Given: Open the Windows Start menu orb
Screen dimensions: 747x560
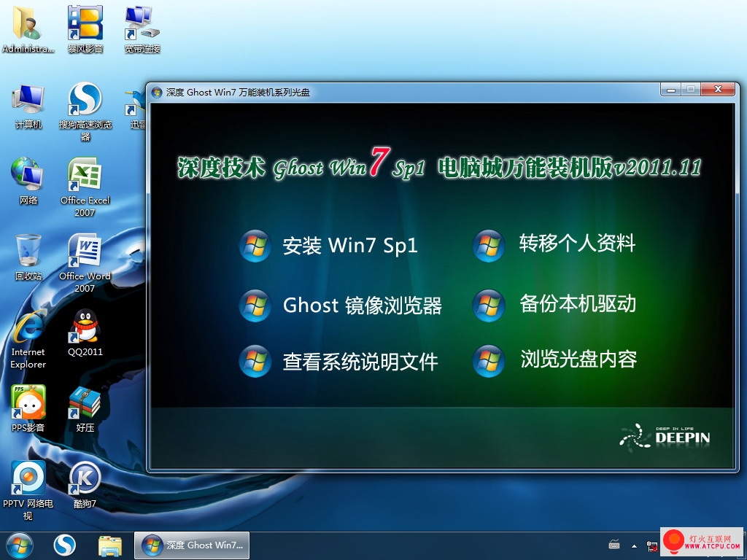Looking at the screenshot, I should click(x=20, y=545).
